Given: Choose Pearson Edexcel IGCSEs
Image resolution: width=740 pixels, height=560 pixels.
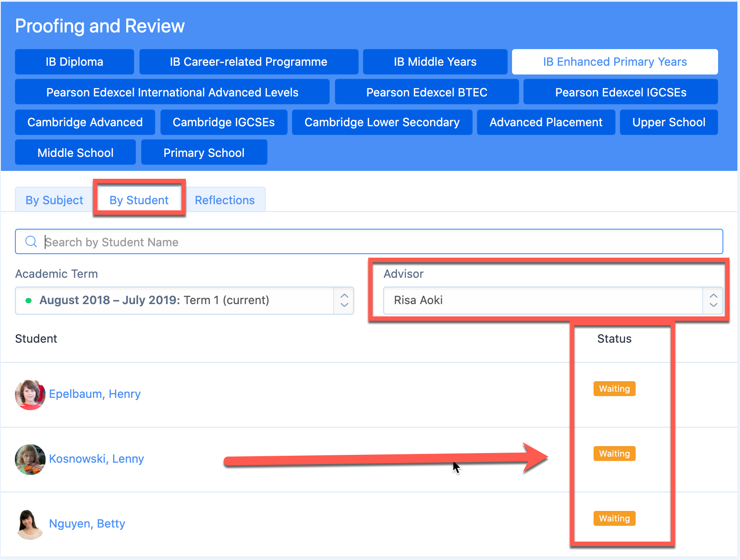Looking at the screenshot, I should tap(621, 92).
